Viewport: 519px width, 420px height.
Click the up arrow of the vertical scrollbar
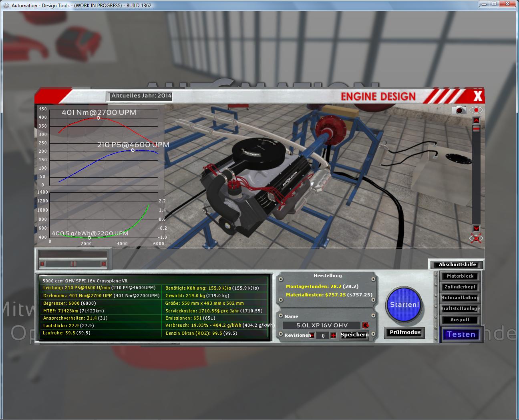(x=476, y=120)
